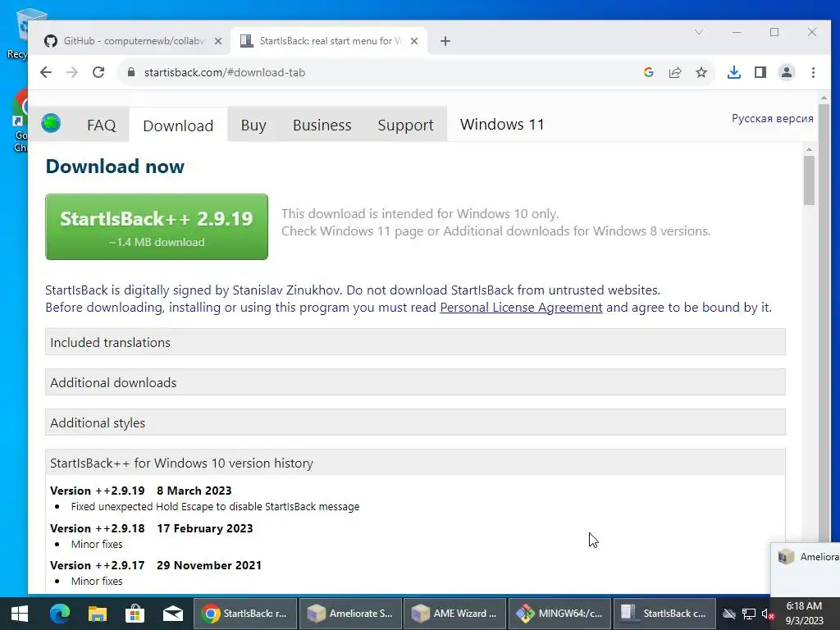This screenshot has height=630, width=840.
Task: Switch to GitHub computernewb tab
Action: click(x=129, y=41)
